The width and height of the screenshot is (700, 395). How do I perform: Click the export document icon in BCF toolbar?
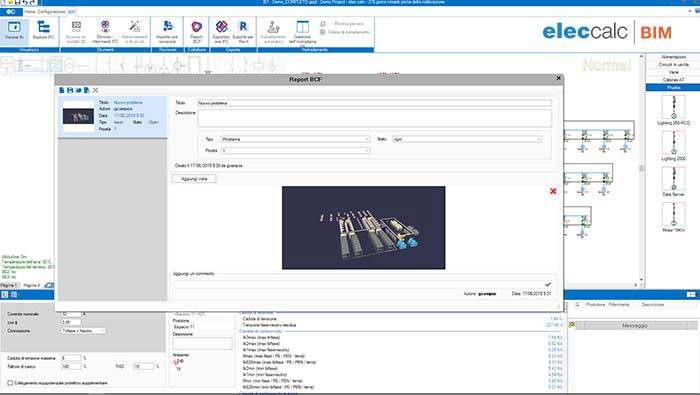click(86, 90)
